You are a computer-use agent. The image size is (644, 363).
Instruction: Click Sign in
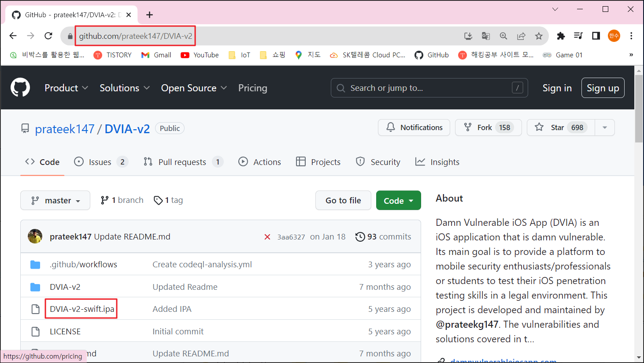(557, 88)
